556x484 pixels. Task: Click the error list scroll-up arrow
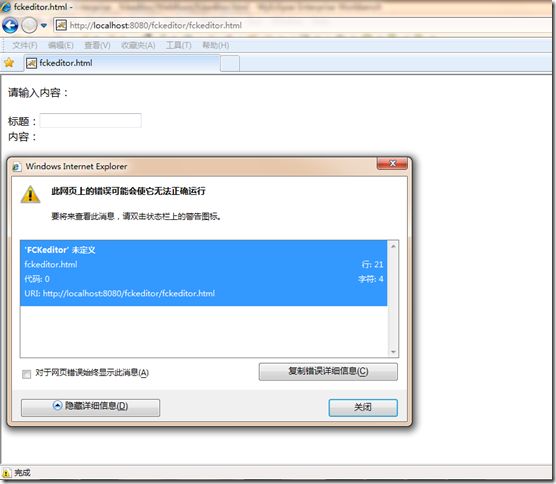click(x=393, y=246)
